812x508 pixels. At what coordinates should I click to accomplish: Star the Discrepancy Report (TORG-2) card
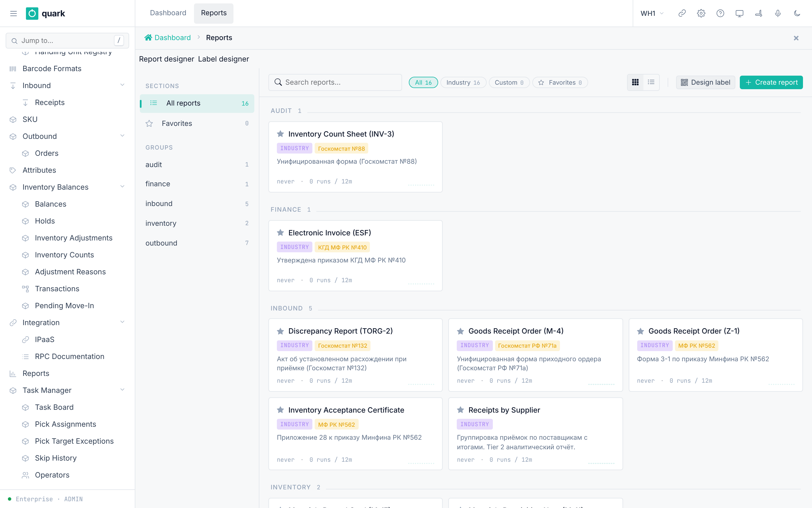coord(281,331)
